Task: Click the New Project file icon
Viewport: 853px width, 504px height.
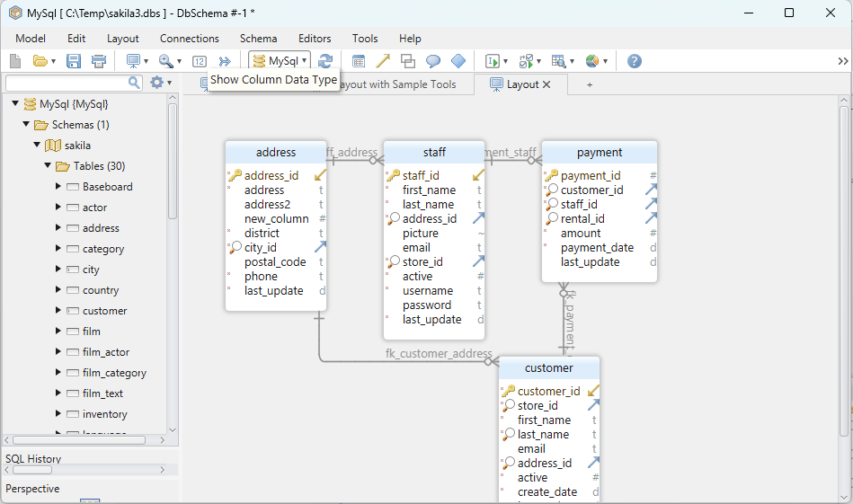Action: [x=15, y=61]
